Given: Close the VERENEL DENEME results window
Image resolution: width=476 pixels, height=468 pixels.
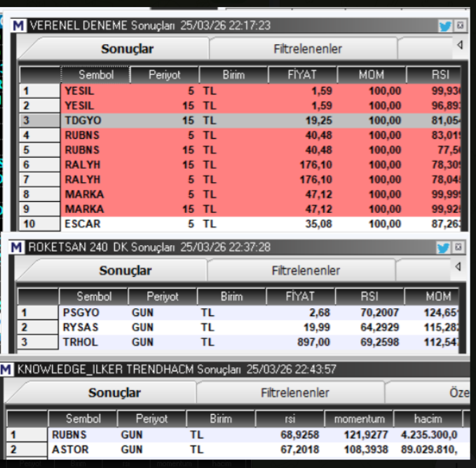Looking at the screenshot, I should pyautogui.click(x=461, y=25).
